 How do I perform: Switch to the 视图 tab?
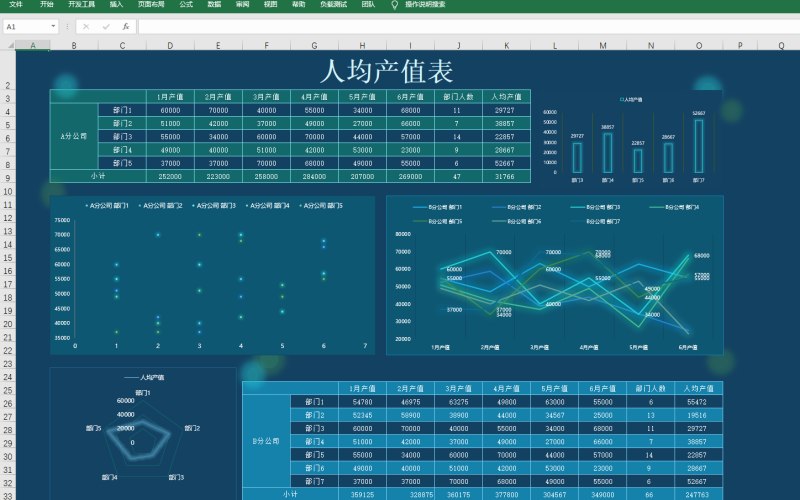[270, 4]
